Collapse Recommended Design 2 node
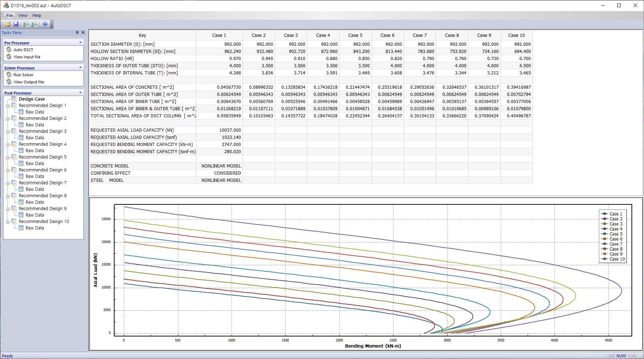This screenshot has height=359, width=644. pyautogui.click(x=8, y=118)
